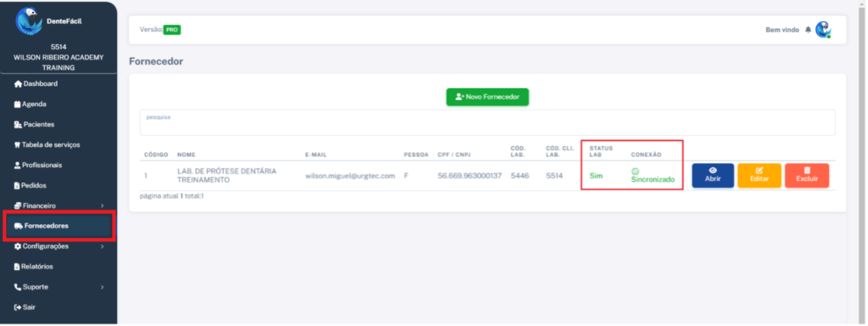Click the trash icon on Excluir button

tap(807, 170)
